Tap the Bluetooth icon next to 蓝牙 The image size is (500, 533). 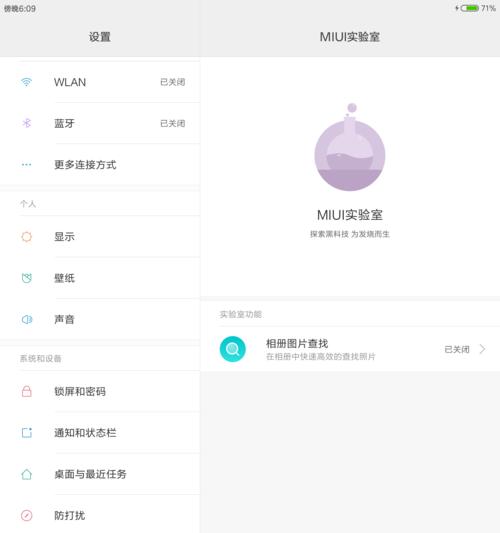[27, 123]
